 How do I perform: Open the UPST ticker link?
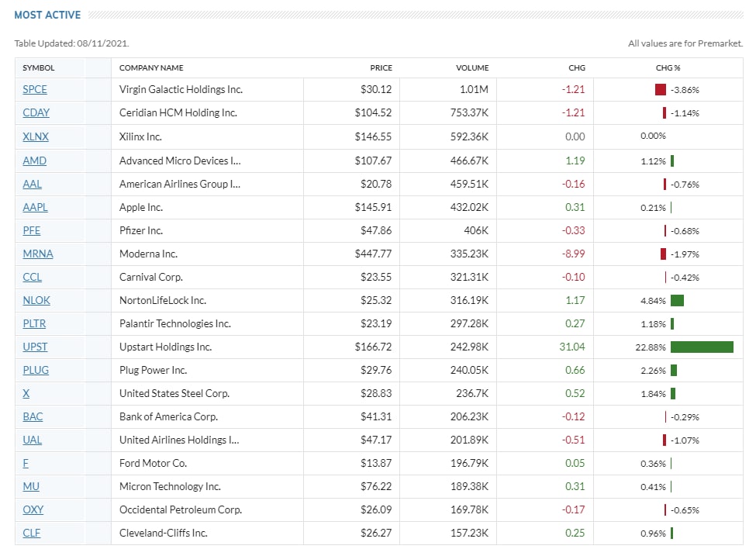tap(35, 347)
